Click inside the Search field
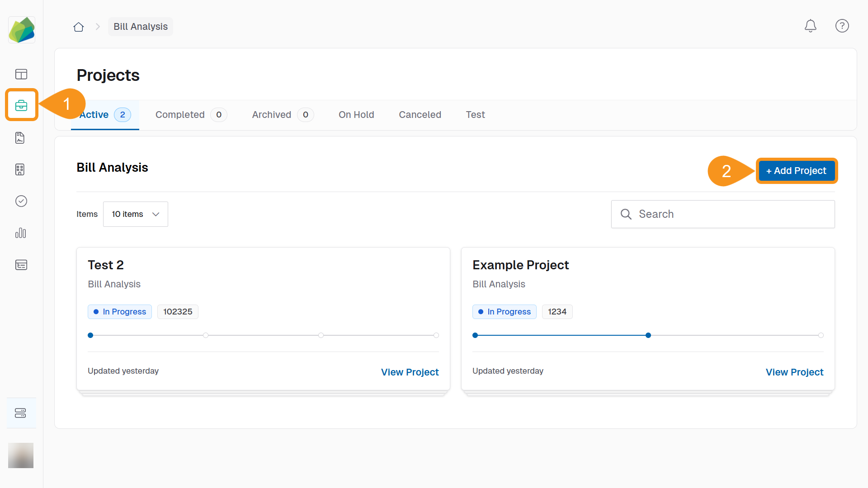Viewport: 868px width, 488px height. pos(722,214)
